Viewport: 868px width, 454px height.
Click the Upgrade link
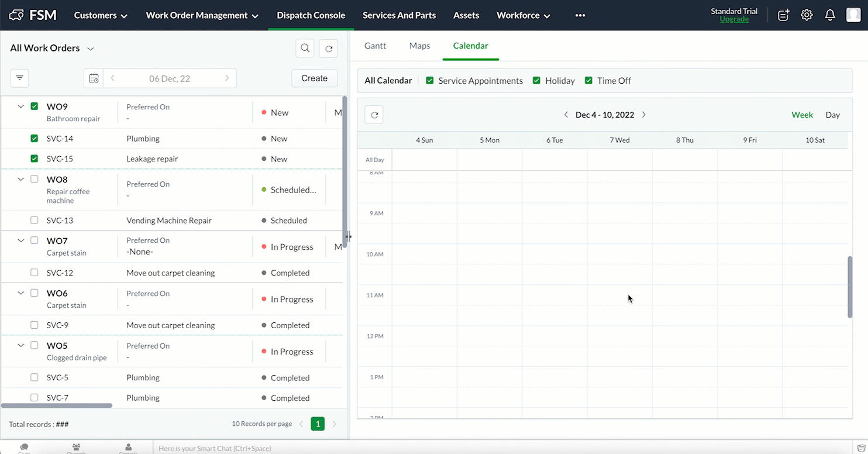(733, 19)
